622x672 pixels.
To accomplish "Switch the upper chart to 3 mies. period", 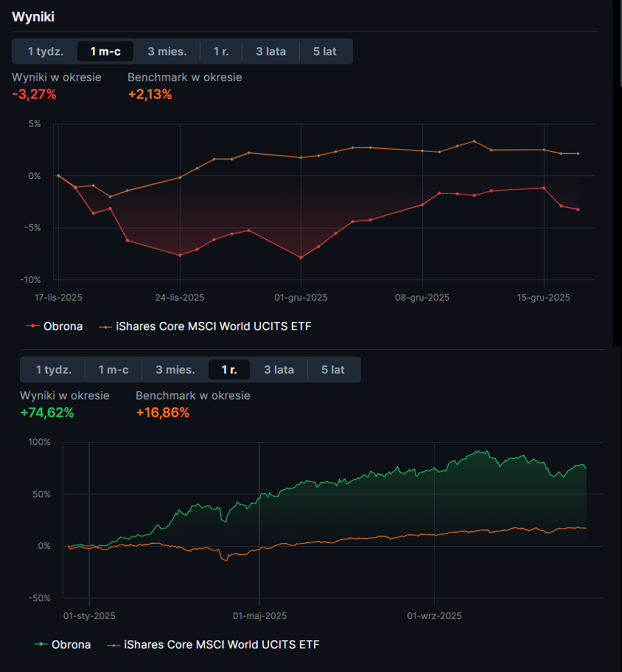I will tap(167, 52).
